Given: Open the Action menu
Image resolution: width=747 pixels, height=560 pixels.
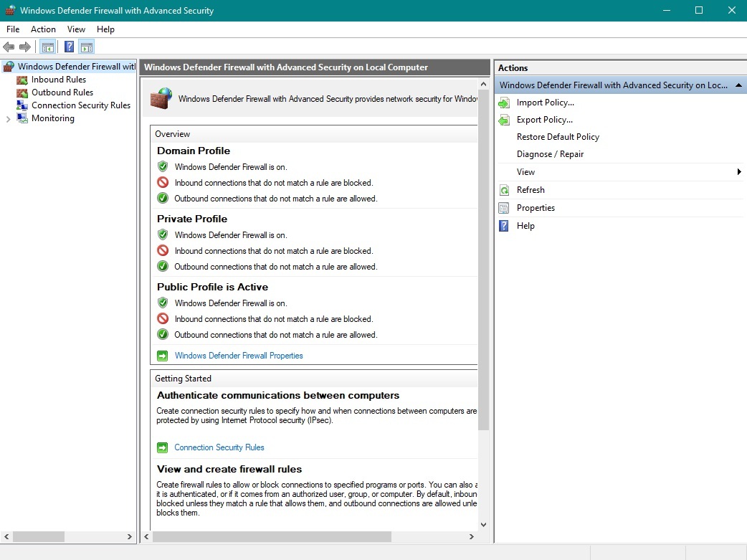Looking at the screenshot, I should tap(43, 29).
